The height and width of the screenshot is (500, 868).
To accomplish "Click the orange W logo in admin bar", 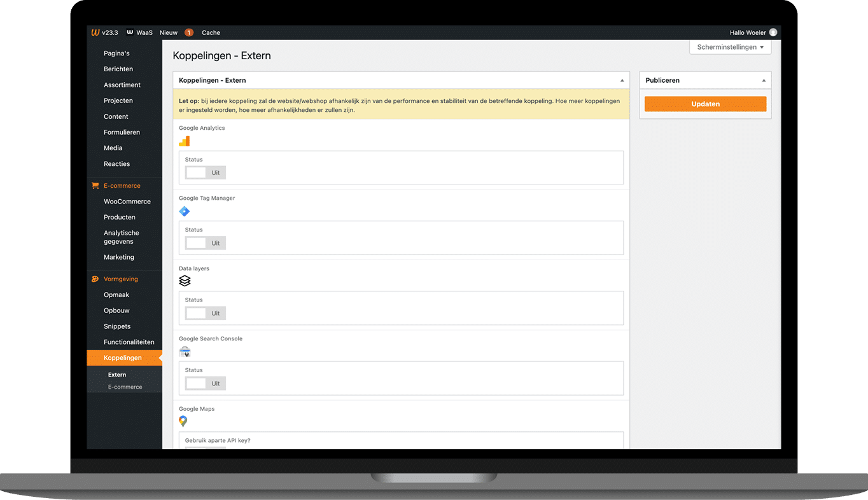I will pos(95,32).
